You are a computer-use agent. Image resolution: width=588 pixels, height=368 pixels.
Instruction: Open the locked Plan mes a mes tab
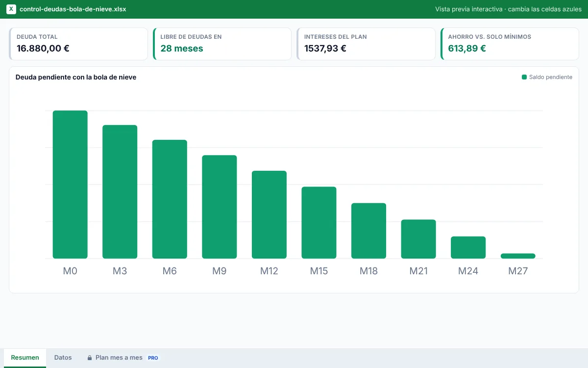point(123,358)
